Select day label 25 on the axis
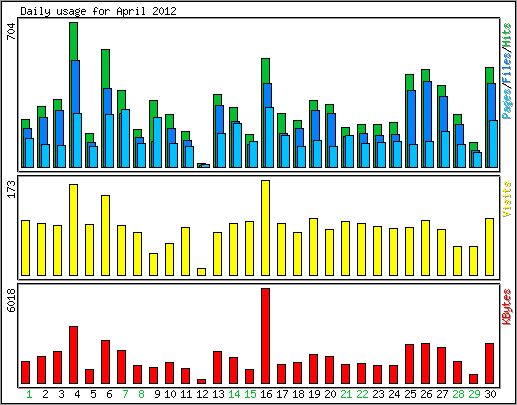The image size is (517, 405). tap(410, 394)
